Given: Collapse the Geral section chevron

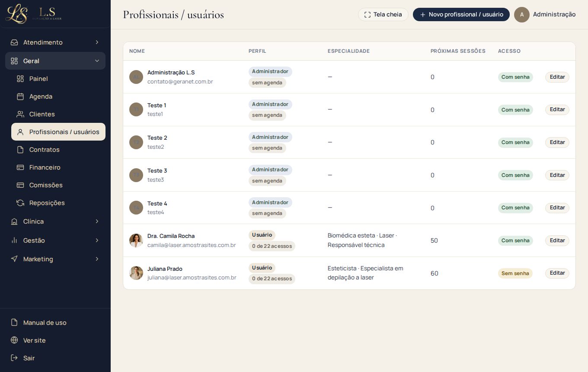Looking at the screenshot, I should [x=97, y=61].
